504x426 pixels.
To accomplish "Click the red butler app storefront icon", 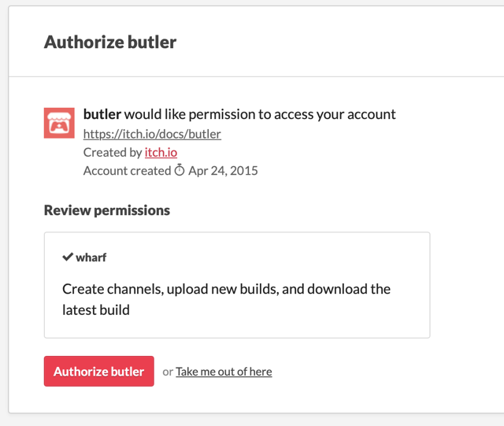I will pyautogui.click(x=59, y=122).
